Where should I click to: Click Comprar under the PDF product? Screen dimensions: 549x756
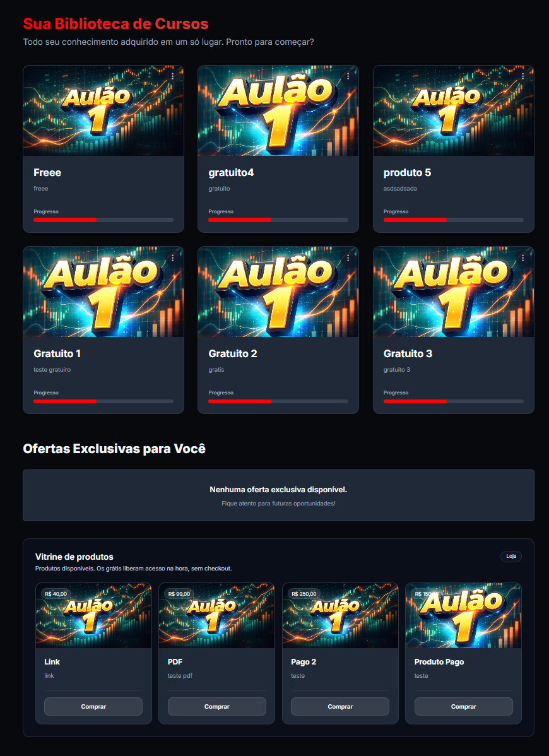217,706
